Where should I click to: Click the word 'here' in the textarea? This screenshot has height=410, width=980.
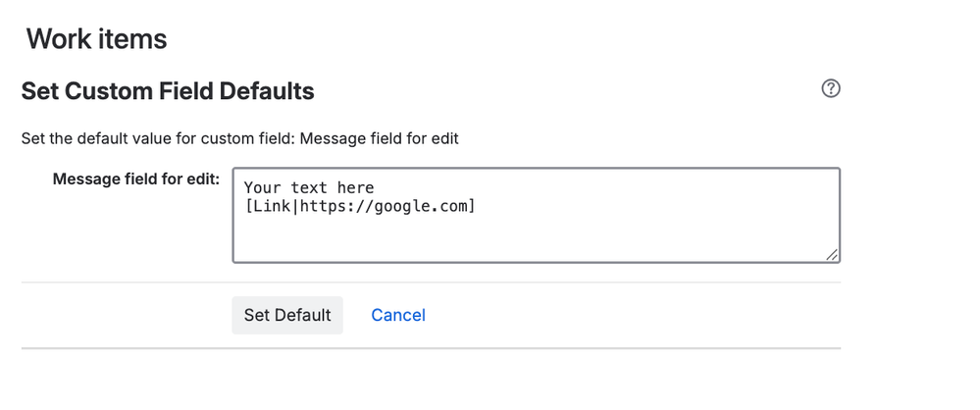[356, 187]
